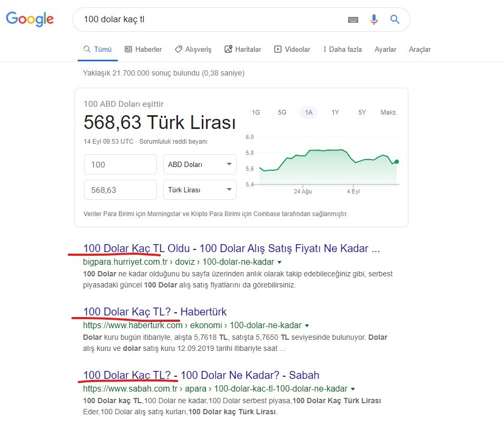
Task: Expand the Daha fazla menu
Action: [343, 49]
